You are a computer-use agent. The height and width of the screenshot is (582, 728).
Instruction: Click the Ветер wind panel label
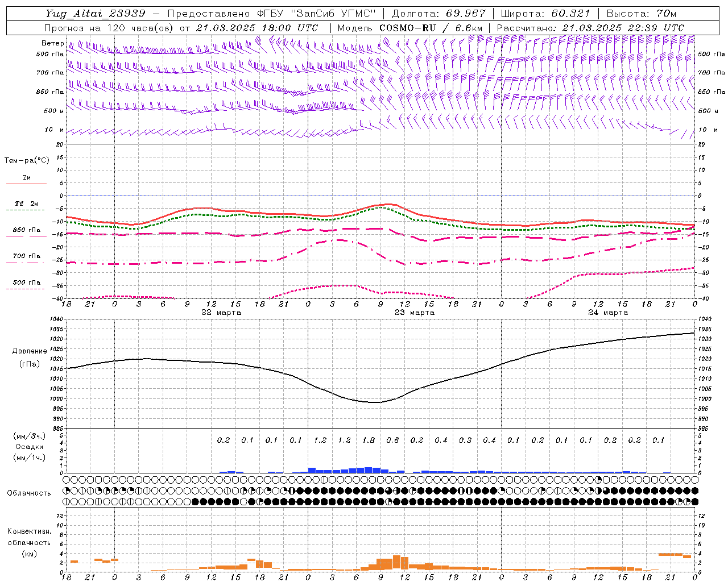click(53, 43)
